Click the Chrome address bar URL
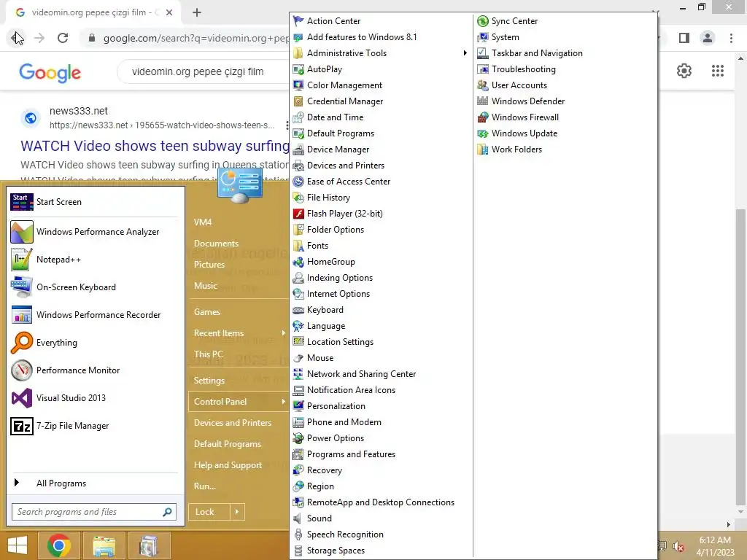Screen dimensions: 747x560 [x=196, y=38]
